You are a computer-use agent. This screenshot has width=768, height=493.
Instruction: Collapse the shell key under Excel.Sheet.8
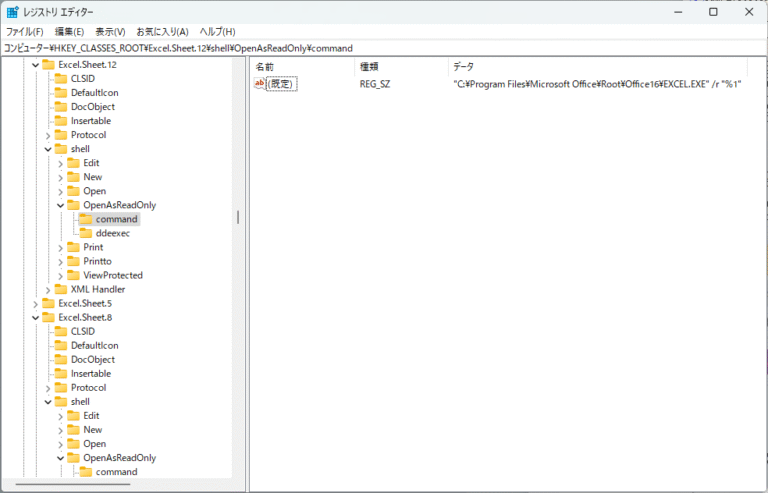[48, 402]
